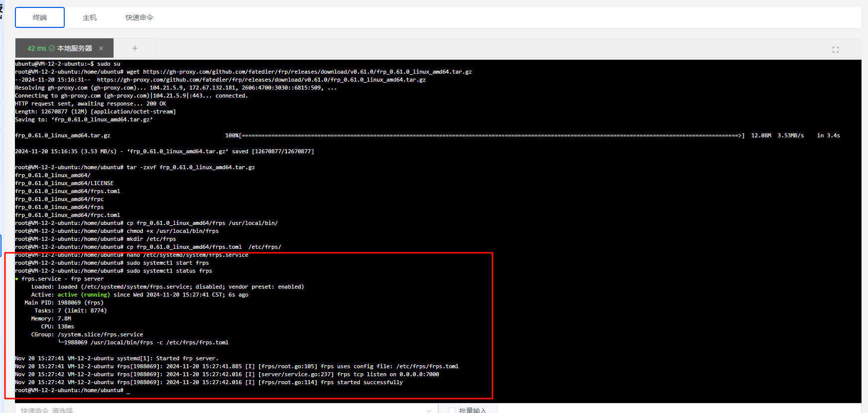Expand the quick command dropdown arrow

[x=428, y=410]
